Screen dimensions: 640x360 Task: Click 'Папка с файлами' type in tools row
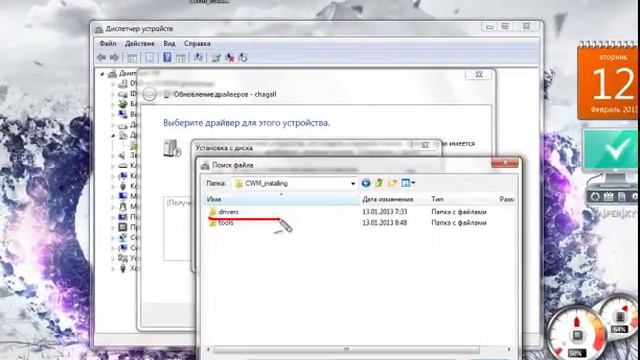click(459, 223)
